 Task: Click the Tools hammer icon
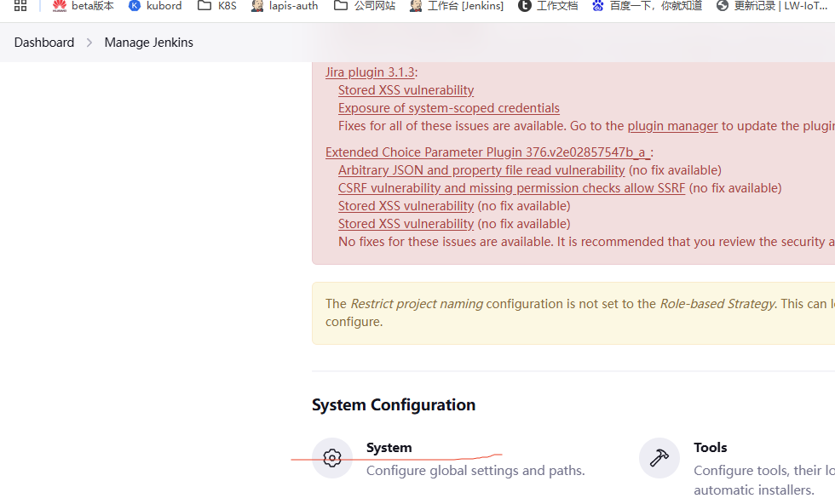pos(659,458)
